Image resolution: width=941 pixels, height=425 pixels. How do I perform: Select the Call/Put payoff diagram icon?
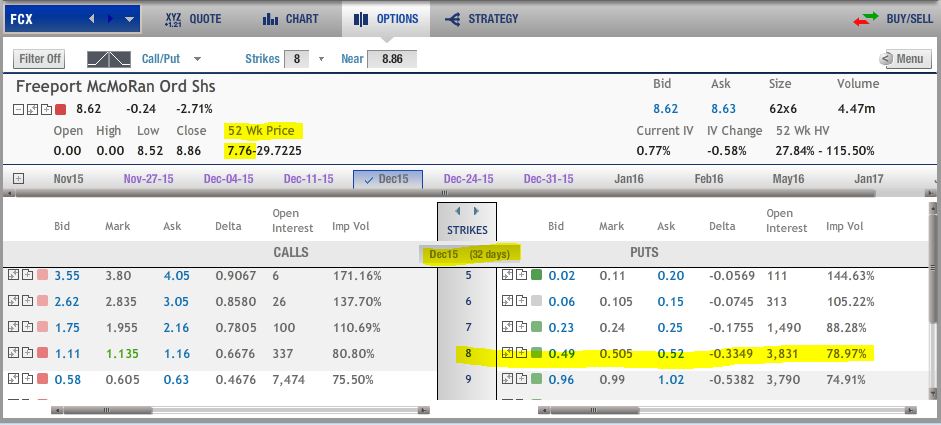109,59
